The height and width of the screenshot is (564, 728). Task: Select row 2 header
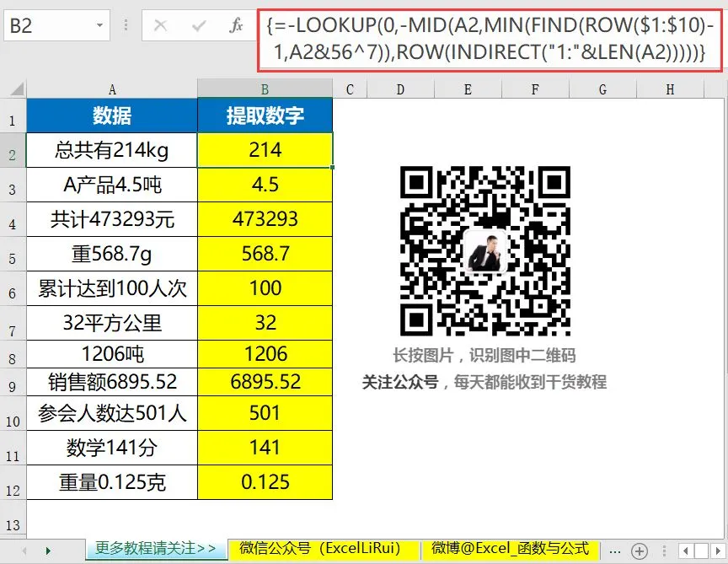(x=13, y=150)
